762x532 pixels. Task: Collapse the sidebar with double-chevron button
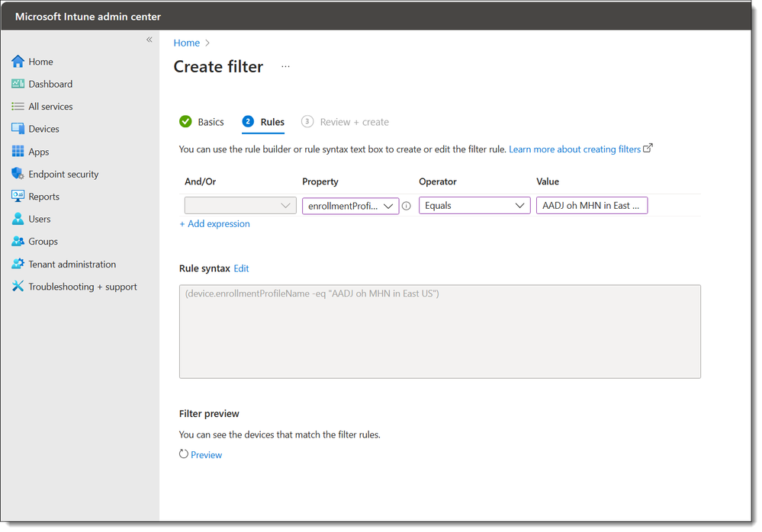tap(150, 40)
